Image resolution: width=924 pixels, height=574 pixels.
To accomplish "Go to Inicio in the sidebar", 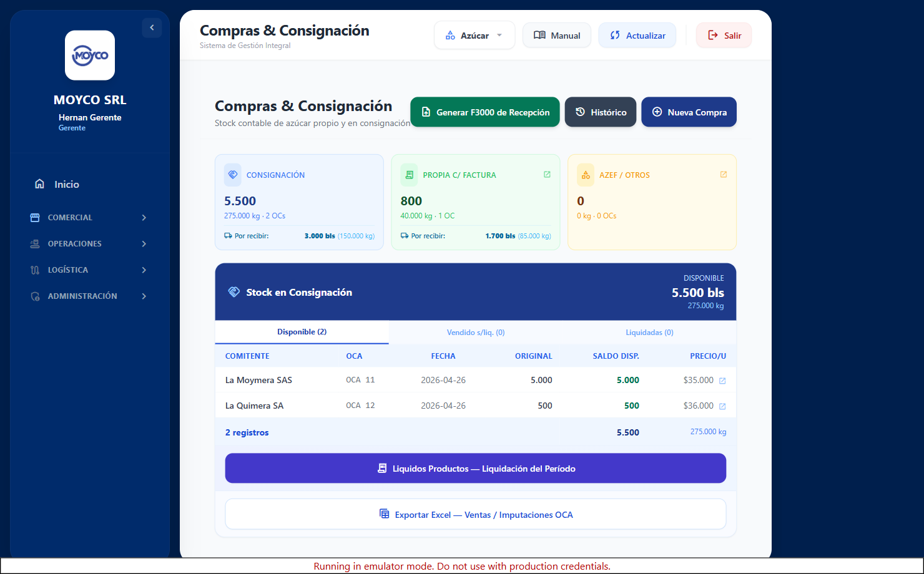I will coord(90,184).
